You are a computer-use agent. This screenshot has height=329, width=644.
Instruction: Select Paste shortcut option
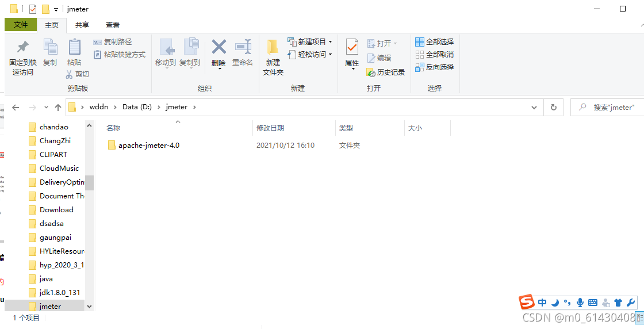pyautogui.click(x=120, y=54)
